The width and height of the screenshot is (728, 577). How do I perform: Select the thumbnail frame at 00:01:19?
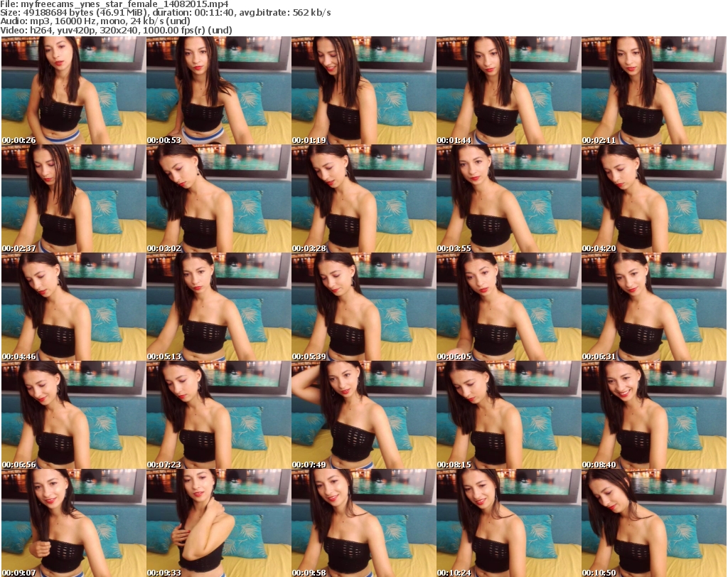(363, 90)
